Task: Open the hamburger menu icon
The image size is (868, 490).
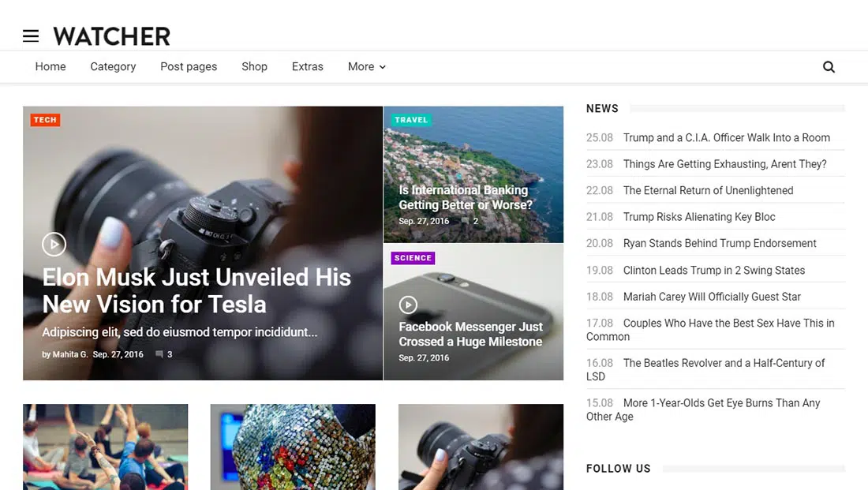Action: 31,36
